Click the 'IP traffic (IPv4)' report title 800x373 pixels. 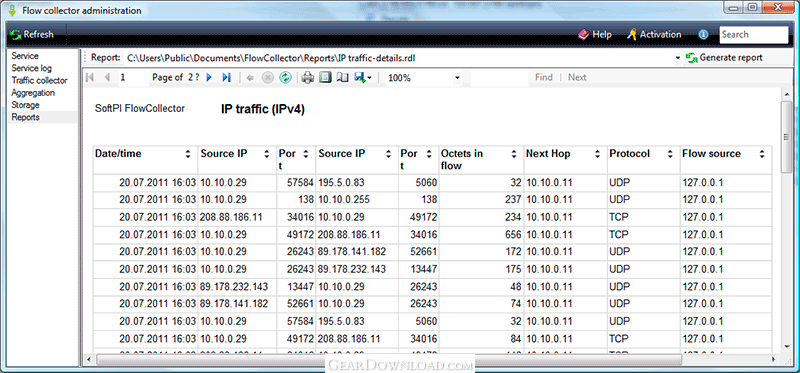click(263, 109)
